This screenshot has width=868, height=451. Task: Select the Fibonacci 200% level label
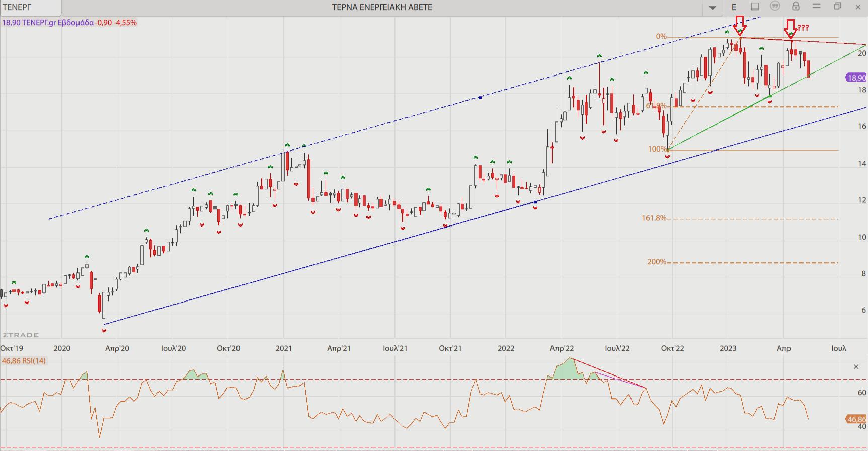click(x=657, y=262)
